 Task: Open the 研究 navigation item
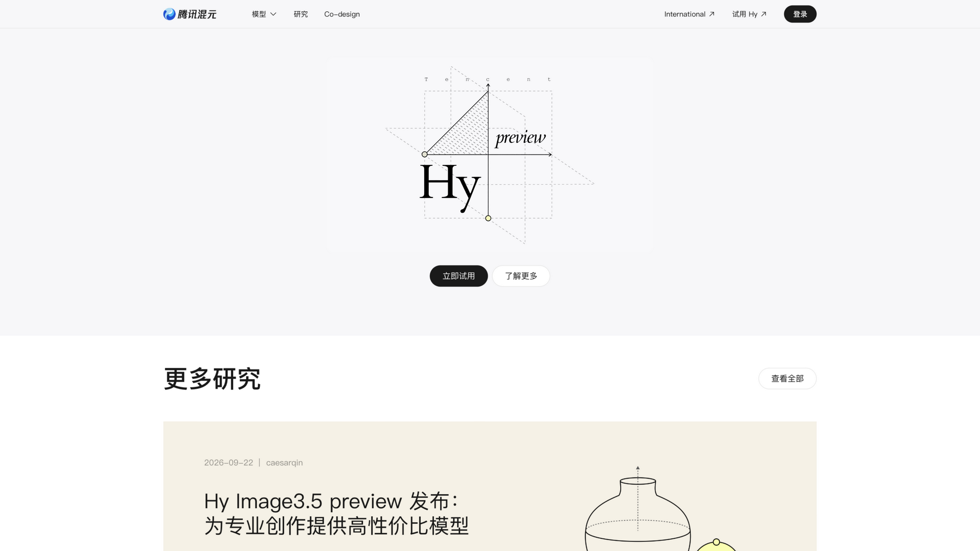(x=301, y=14)
